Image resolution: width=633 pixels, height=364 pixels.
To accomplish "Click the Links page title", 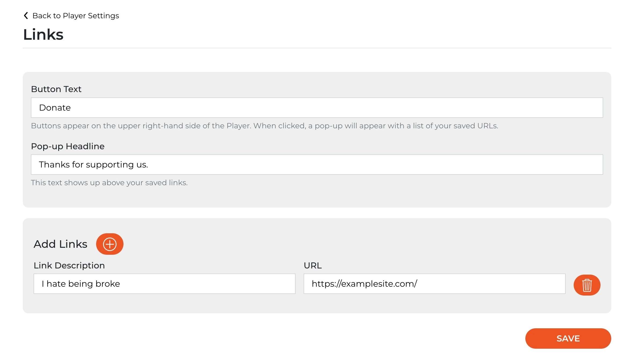I will (x=43, y=34).
